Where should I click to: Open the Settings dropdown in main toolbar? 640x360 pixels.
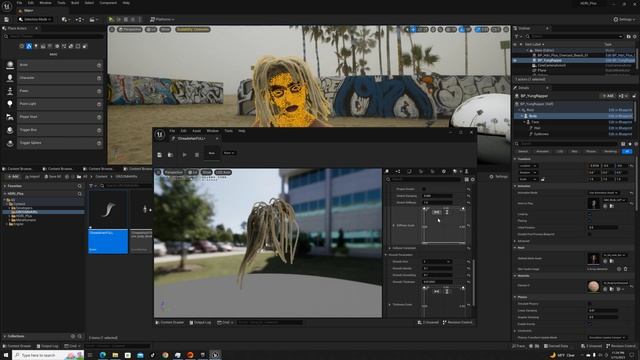click(625, 19)
